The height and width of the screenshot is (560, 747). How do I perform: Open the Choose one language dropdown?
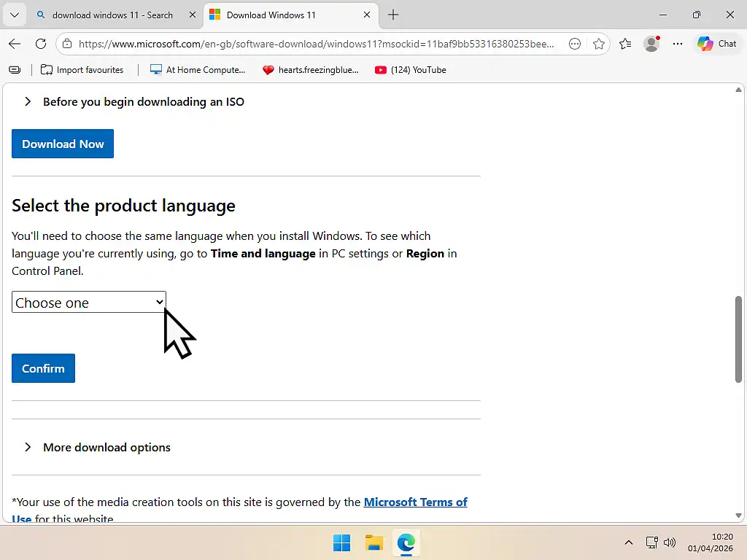point(88,302)
